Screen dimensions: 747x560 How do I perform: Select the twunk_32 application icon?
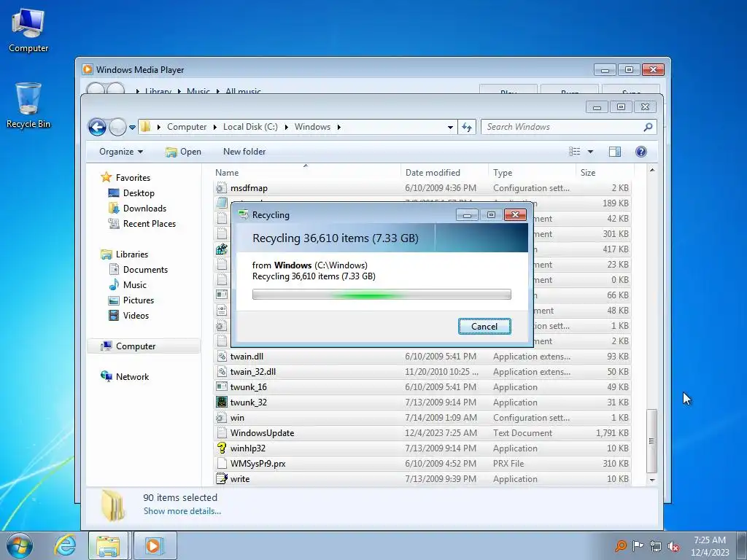[x=222, y=402]
